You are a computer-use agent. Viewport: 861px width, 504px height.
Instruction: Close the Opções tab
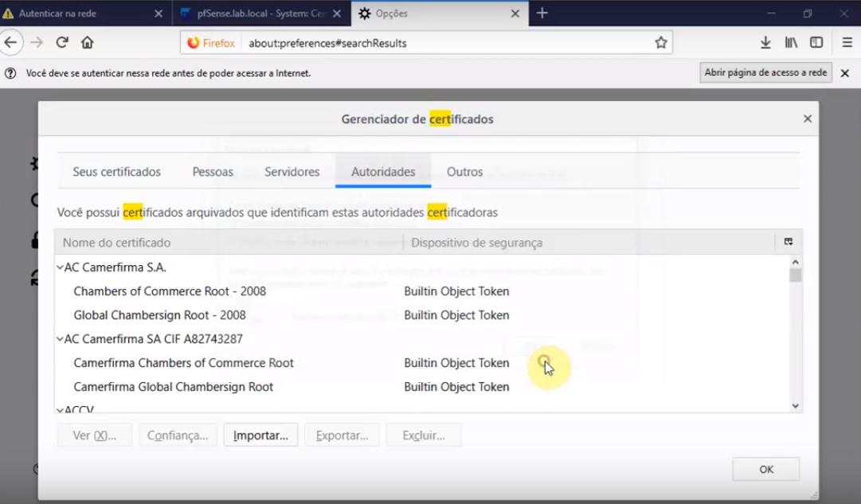click(x=515, y=14)
